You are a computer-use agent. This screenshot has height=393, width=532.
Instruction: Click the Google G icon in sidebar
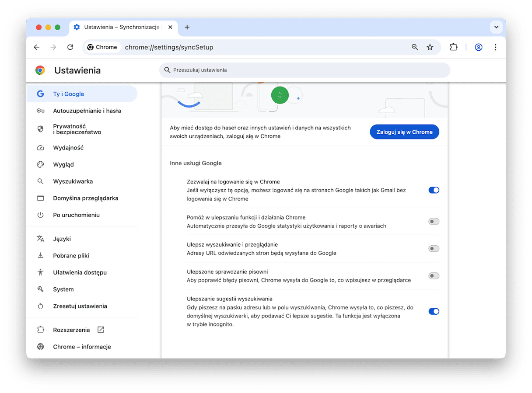pos(40,94)
